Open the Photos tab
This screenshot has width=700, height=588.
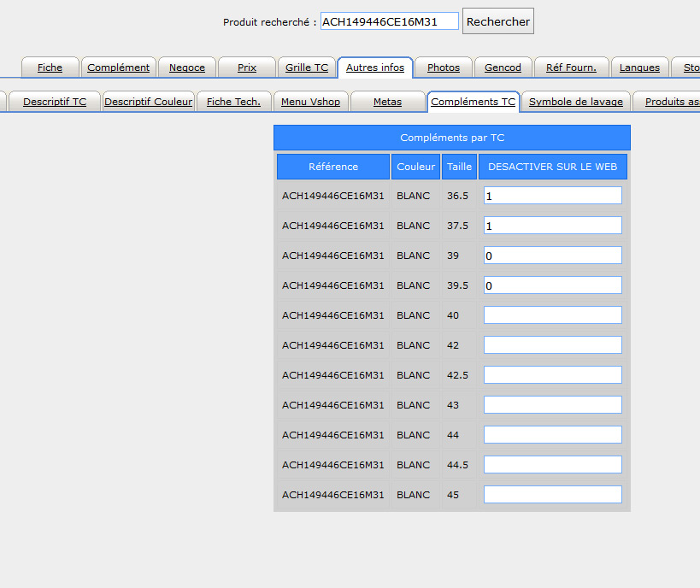coord(443,68)
